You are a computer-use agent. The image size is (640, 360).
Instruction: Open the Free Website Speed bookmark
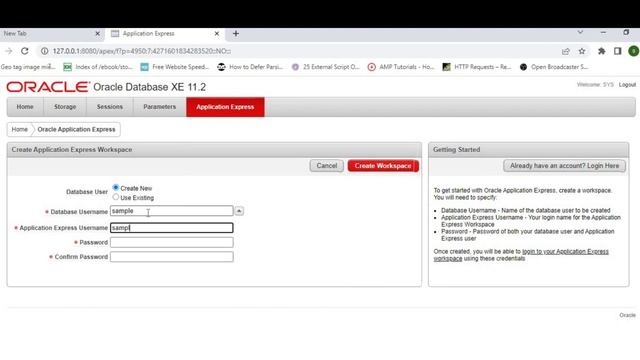[x=175, y=67]
